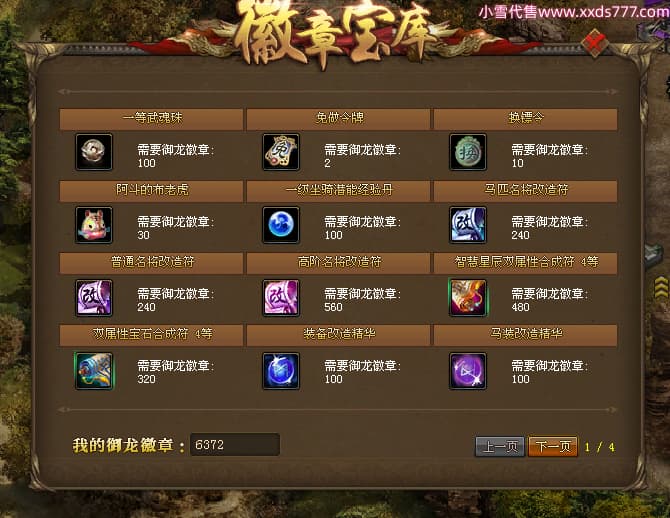Select the 普通名将改造符 purple talisman icon

coord(94,297)
